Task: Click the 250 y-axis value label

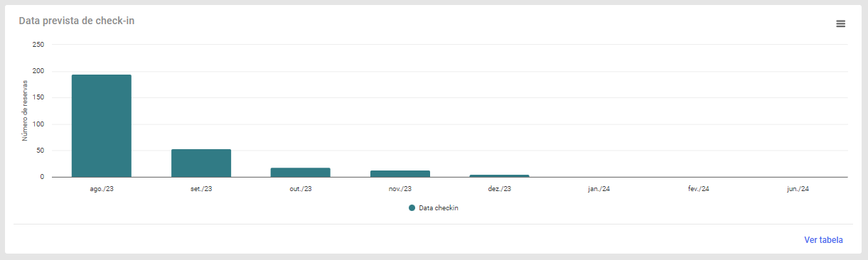Action: (38, 45)
